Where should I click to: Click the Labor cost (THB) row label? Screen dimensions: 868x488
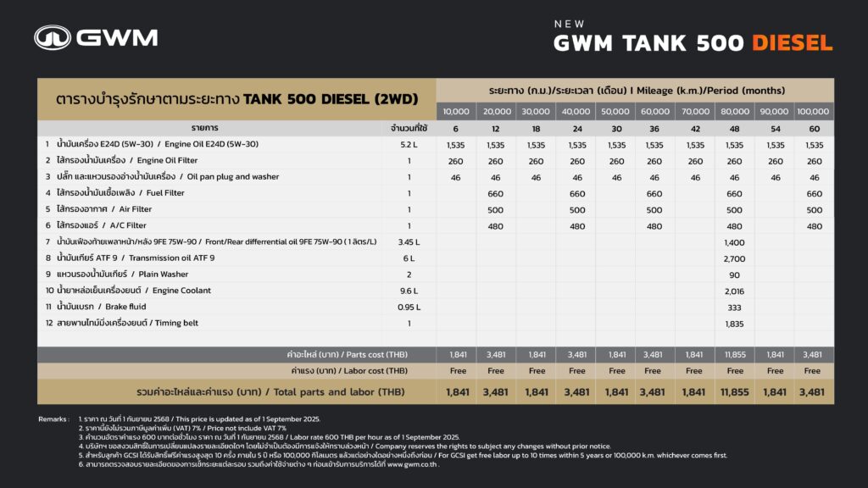(349, 371)
